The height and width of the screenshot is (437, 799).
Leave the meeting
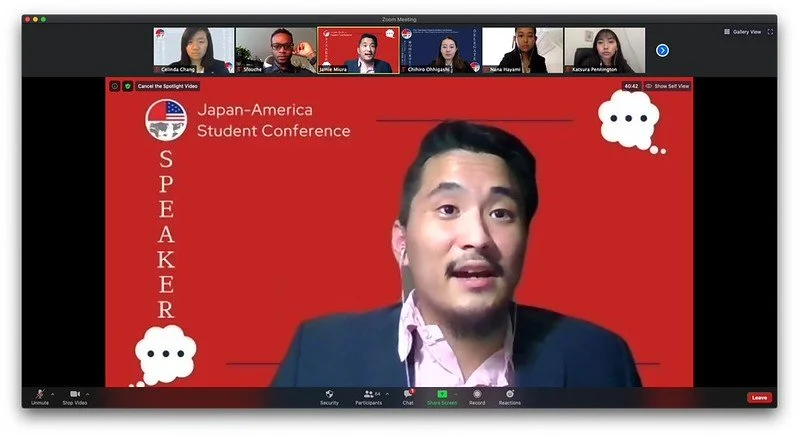759,398
